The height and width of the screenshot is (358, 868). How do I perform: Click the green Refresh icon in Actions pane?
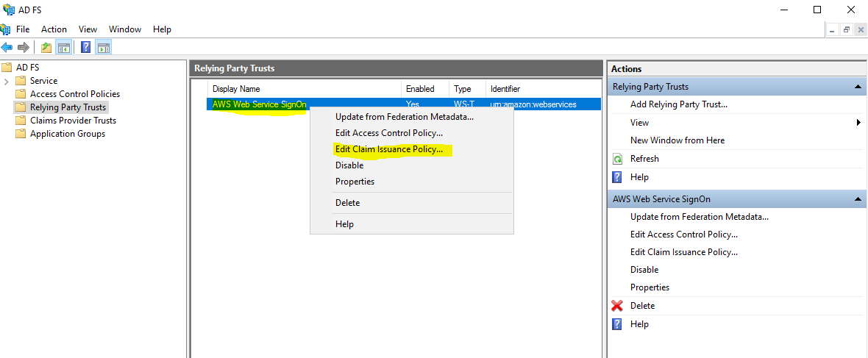tap(618, 159)
